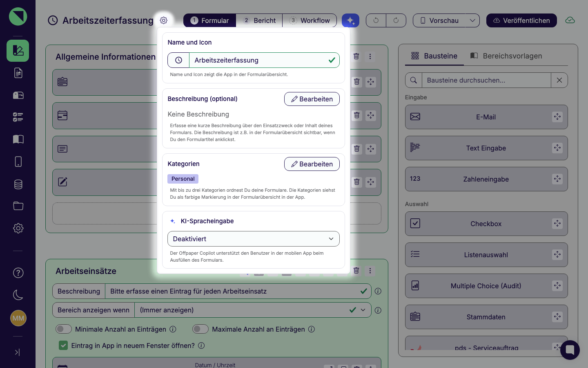Open the Bereichsvorlagen tab
The width and height of the screenshot is (588, 368).
506,56
